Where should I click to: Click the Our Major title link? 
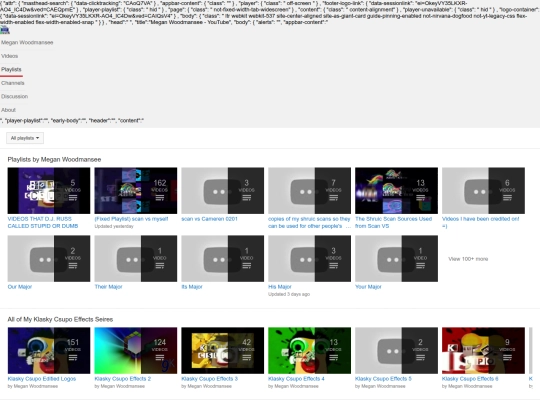coord(20,287)
